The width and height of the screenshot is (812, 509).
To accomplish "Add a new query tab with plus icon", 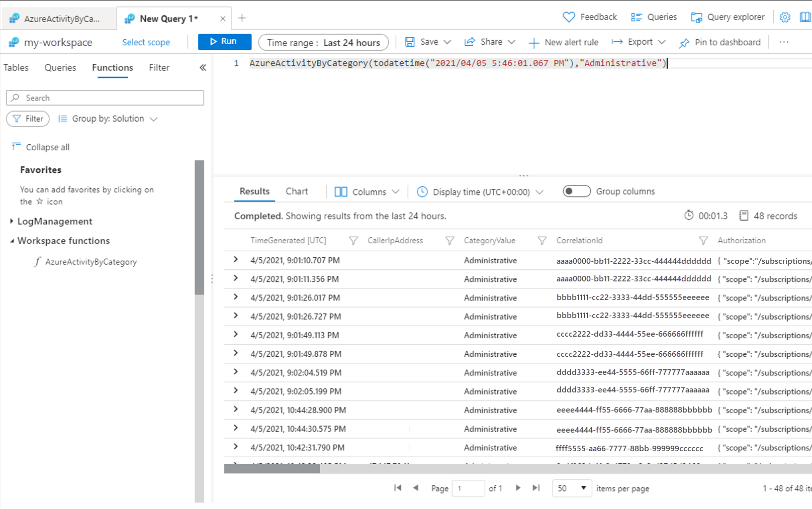I will (x=242, y=18).
